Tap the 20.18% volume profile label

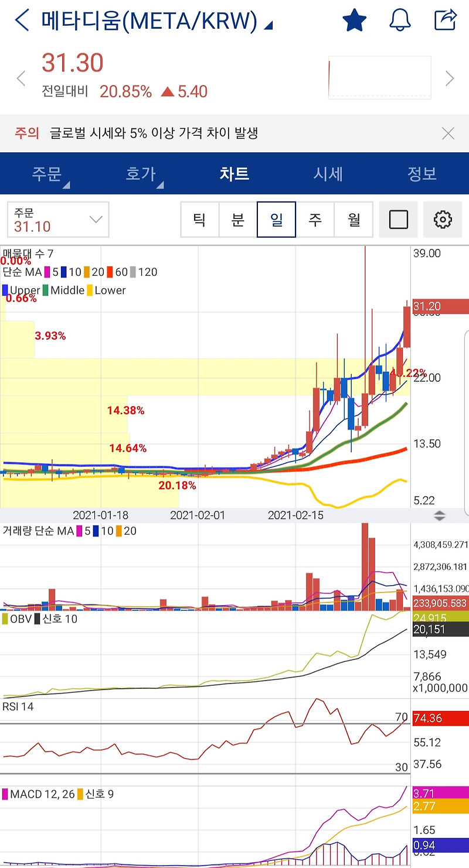tap(177, 486)
